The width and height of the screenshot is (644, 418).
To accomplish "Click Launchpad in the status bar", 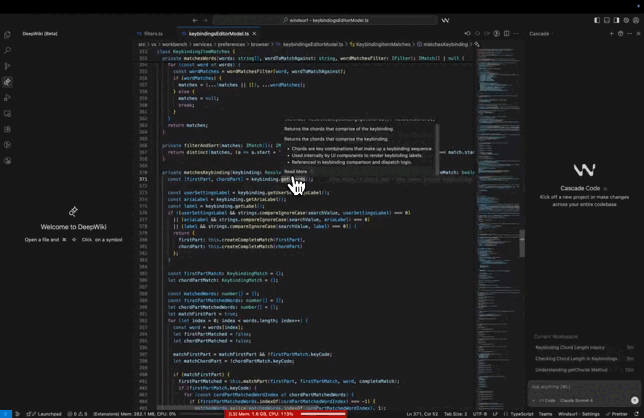I will [x=46, y=414].
